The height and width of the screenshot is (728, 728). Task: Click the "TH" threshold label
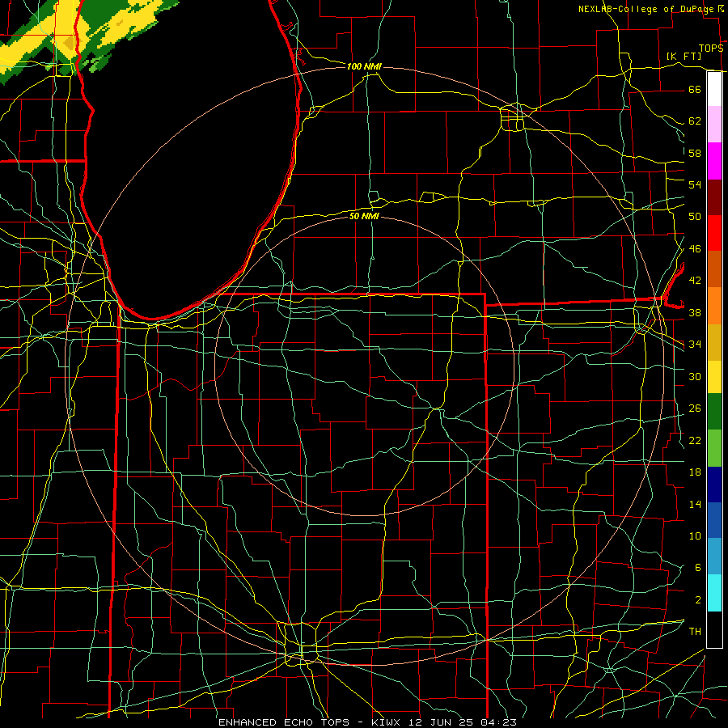tap(695, 632)
